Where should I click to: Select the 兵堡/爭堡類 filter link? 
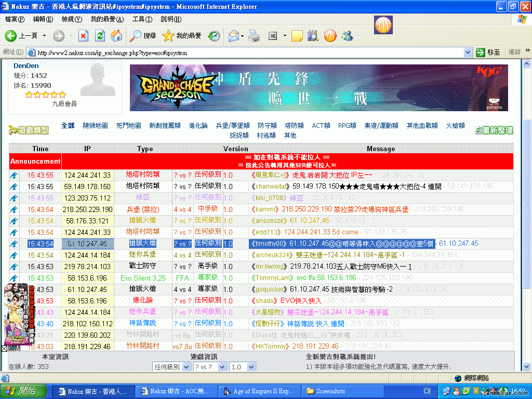coord(233,126)
